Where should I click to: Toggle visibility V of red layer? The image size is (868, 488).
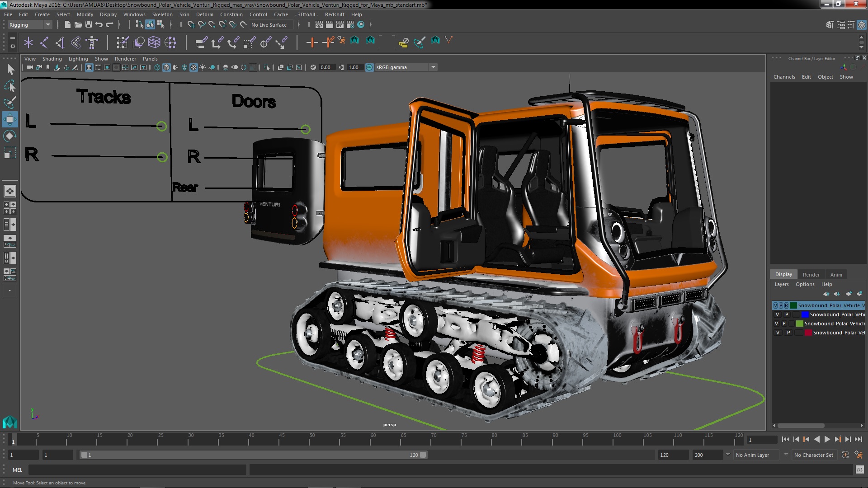point(777,333)
